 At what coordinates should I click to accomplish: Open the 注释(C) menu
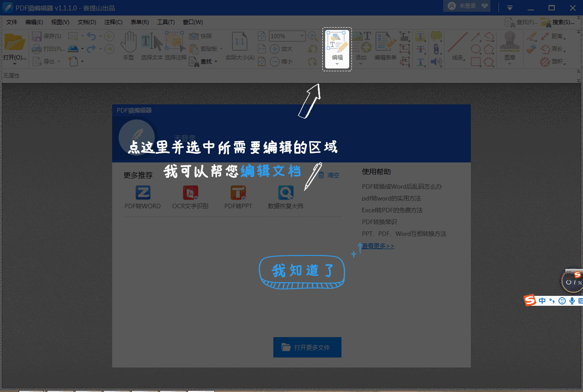pyautogui.click(x=114, y=22)
